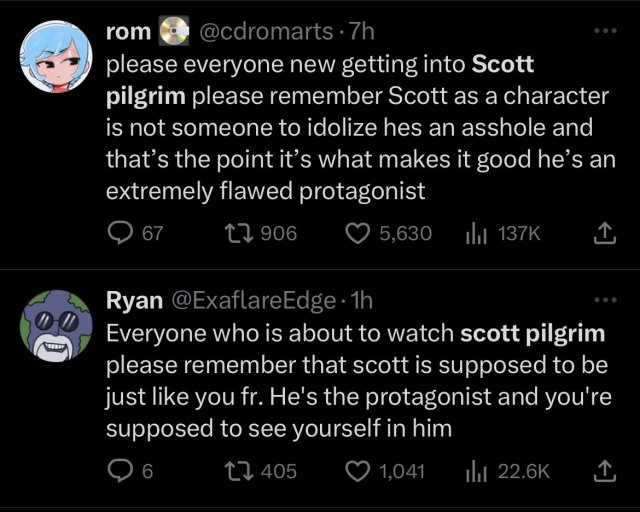This screenshot has width=640, height=512.
Task: Reply to rom's Scott Pilgrim tweet
Action: click(120, 233)
